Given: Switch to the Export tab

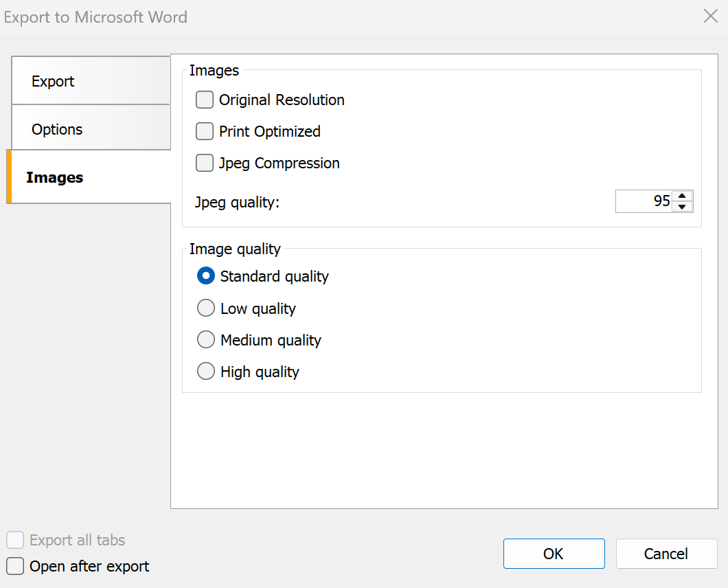Looking at the screenshot, I should 90,81.
